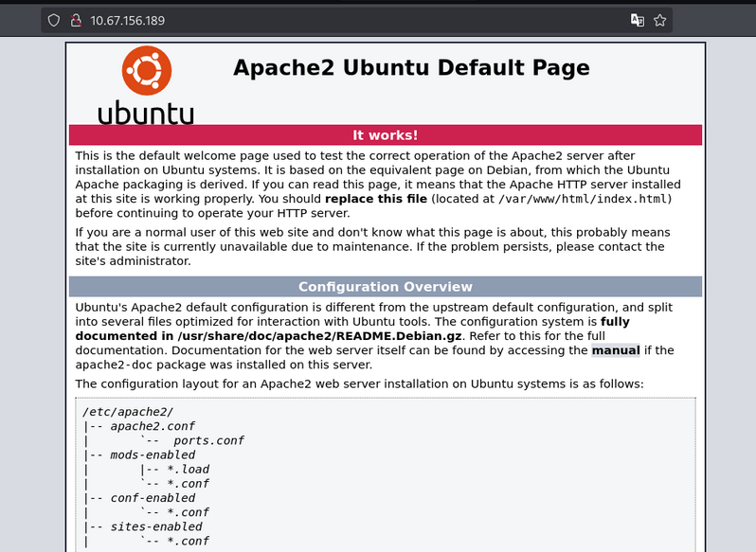Click the ubuntu wordmark under the logo
The width and height of the screenshot is (756, 552).
tap(146, 114)
